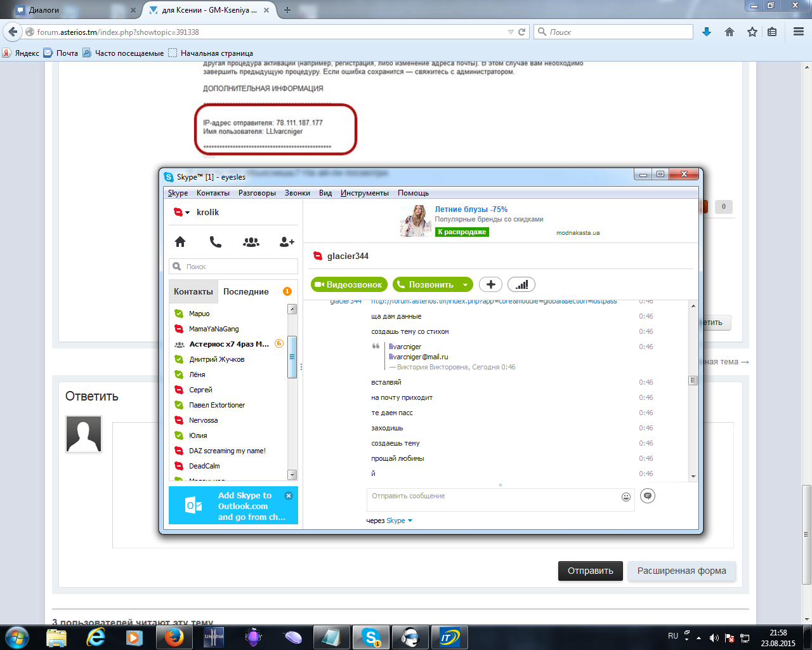Expand the Позвонить call options arrow

(x=465, y=285)
